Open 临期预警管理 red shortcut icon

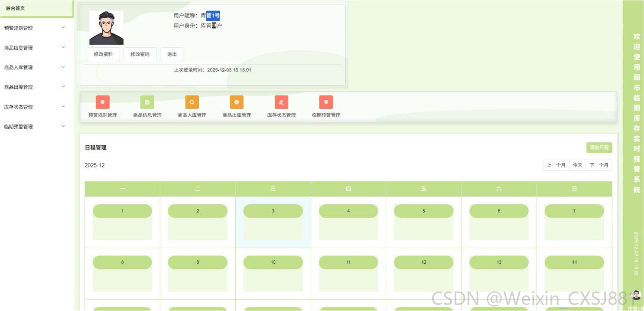[326, 102]
